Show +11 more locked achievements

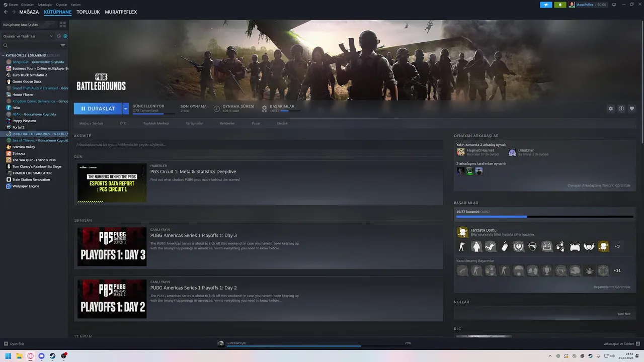point(617,270)
